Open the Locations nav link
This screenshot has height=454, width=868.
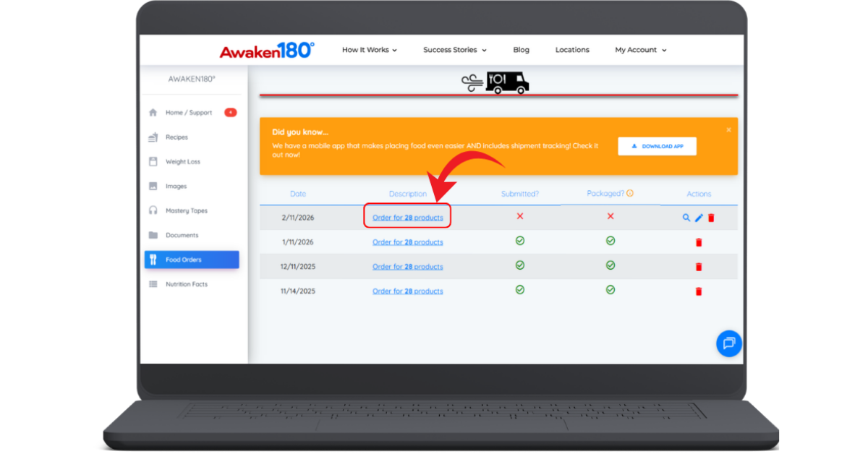572,50
